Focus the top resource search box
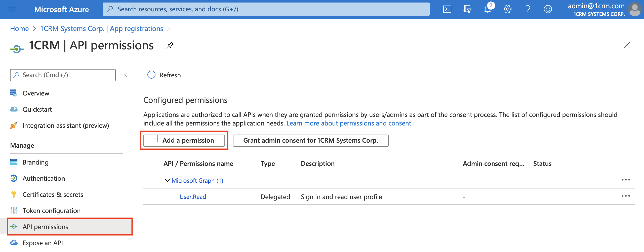The width and height of the screenshot is (644, 252). [266, 9]
